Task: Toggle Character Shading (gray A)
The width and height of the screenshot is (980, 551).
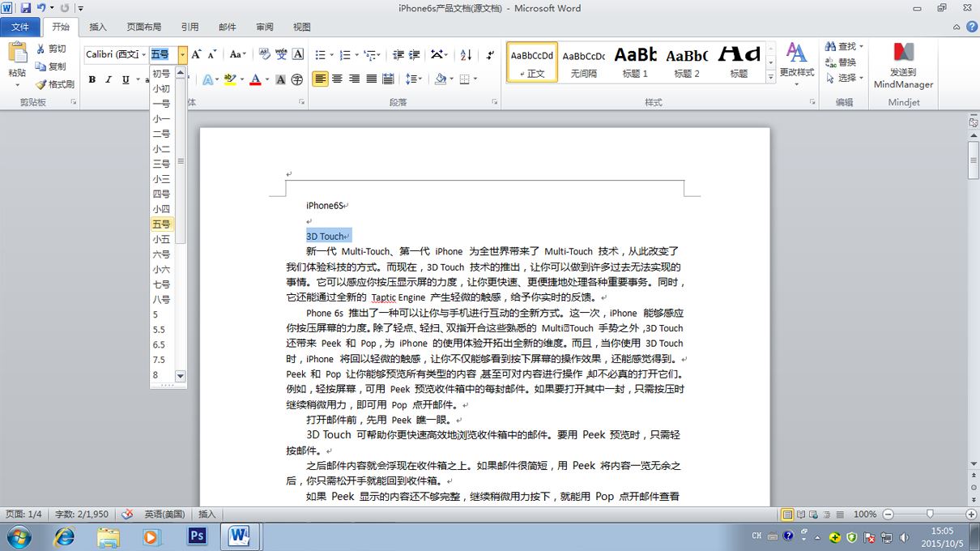Action: click(x=280, y=79)
